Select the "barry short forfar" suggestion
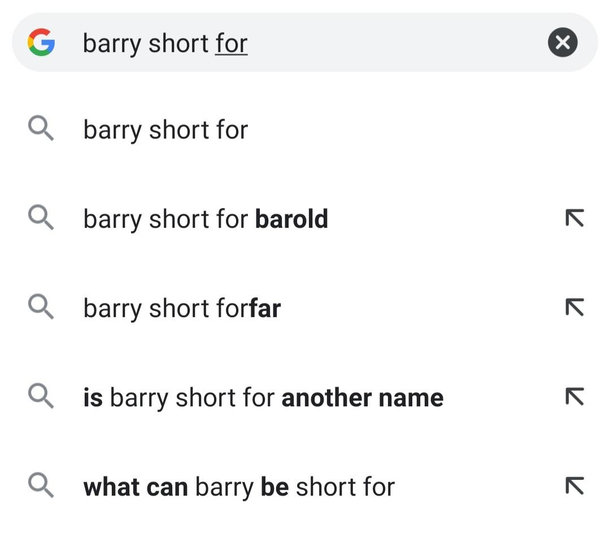610x538 pixels. pyautogui.click(x=182, y=308)
